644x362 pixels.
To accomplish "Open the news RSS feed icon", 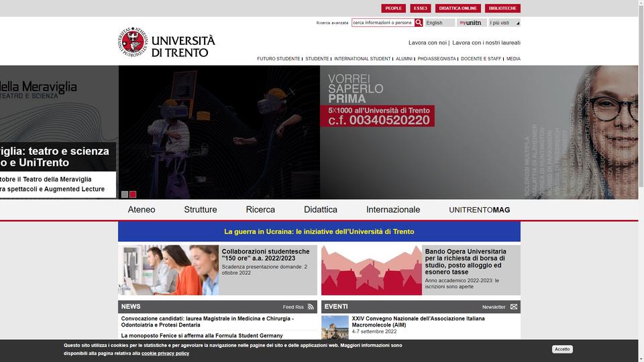I will point(311,306).
